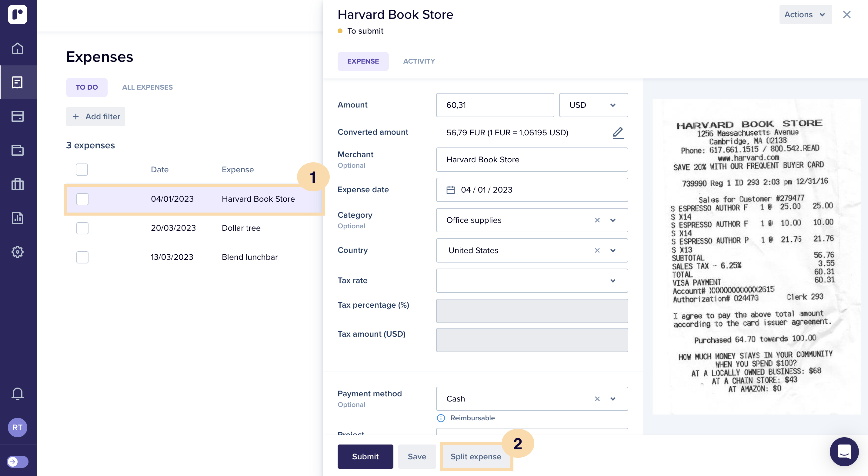Open the Home icon in sidebar
The image size is (868, 476).
18,48
